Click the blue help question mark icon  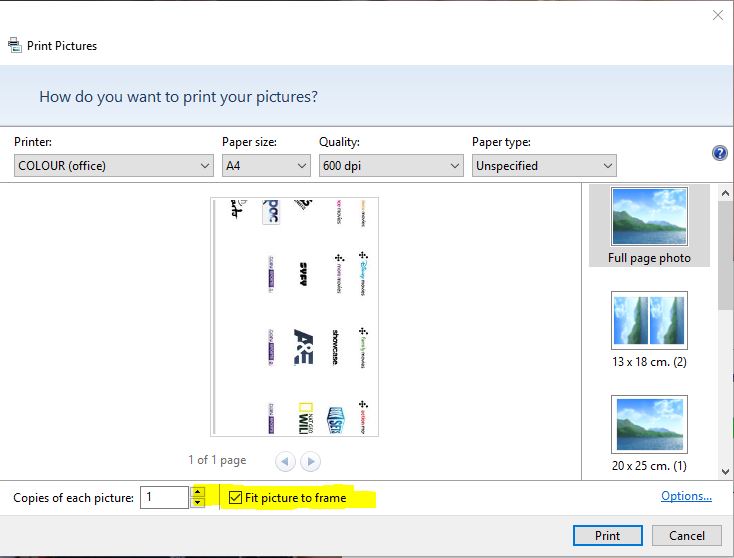pos(719,153)
